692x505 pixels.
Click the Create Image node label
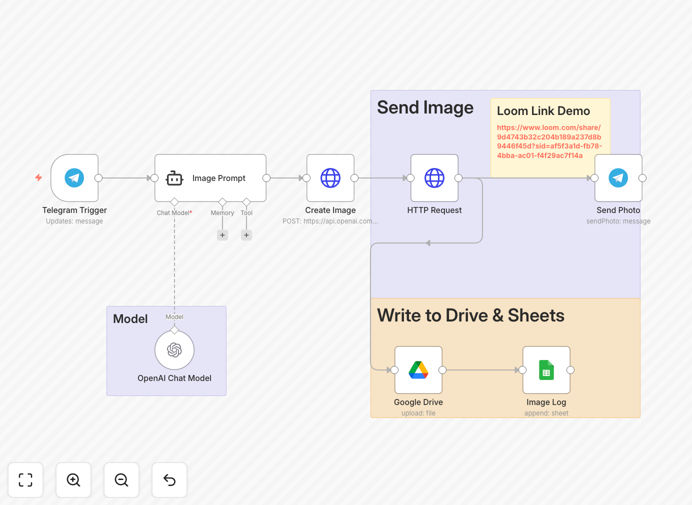click(331, 210)
